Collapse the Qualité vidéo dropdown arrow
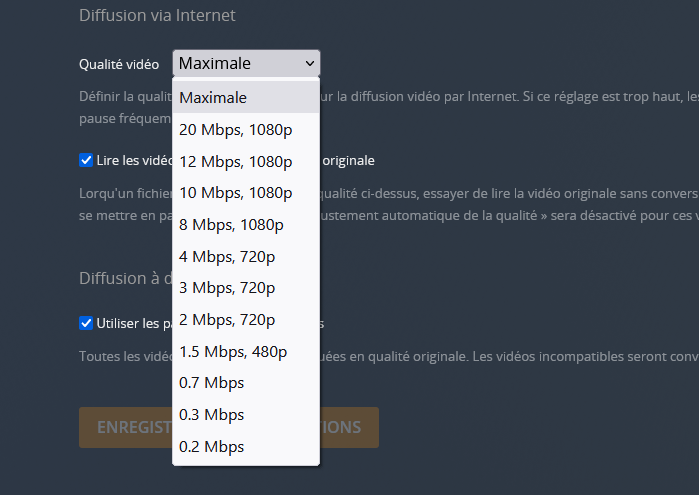 coord(310,63)
